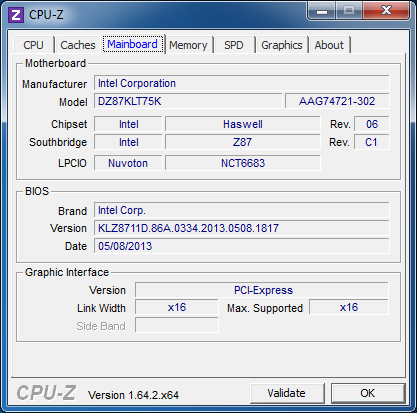This screenshot has height=413, width=417.
Task: Close the CPU-Z window
Action: pyautogui.click(x=386, y=11)
